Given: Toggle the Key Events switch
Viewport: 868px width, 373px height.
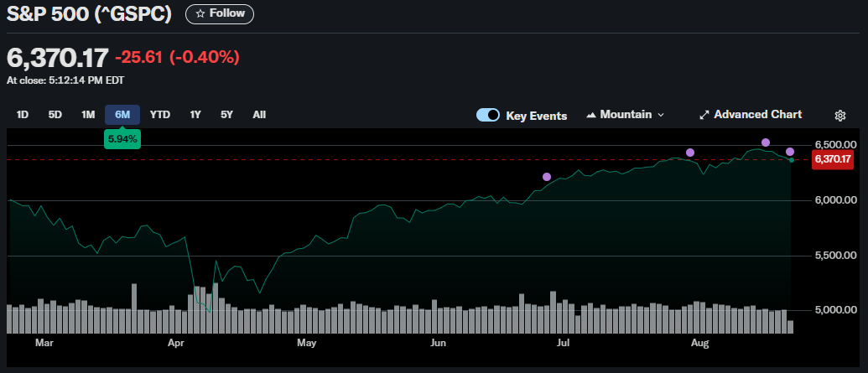Looking at the screenshot, I should click(488, 115).
